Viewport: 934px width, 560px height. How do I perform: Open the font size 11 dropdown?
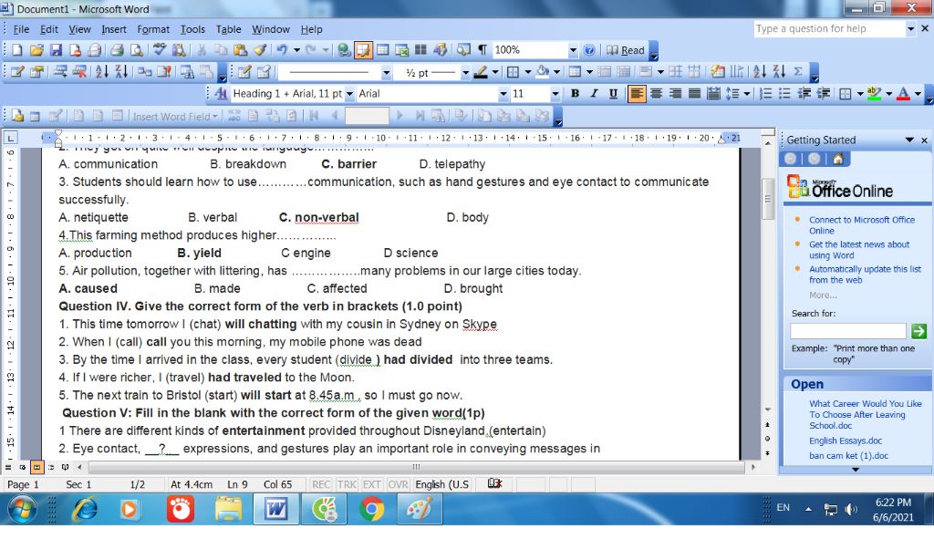tap(555, 94)
